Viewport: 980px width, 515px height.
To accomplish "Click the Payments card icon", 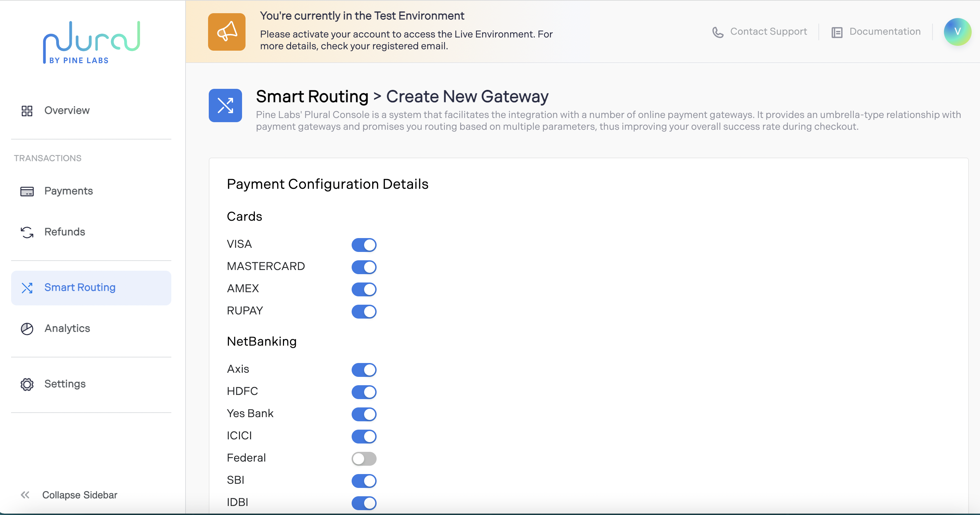I will 27,191.
